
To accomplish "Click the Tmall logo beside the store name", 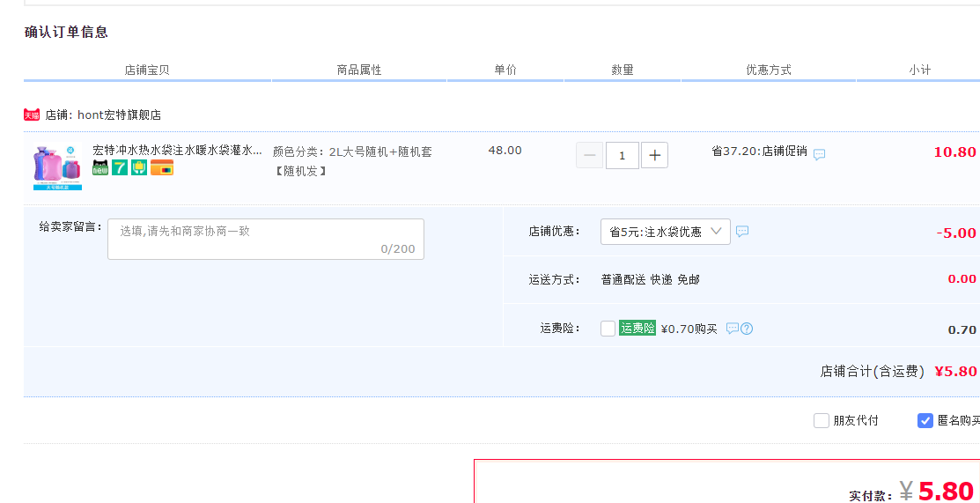I will tap(32, 115).
